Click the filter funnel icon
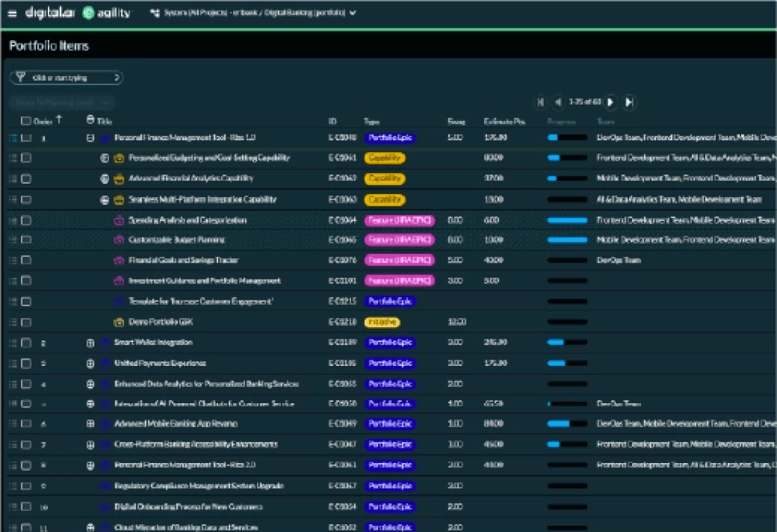The image size is (777, 532). [x=21, y=77]
